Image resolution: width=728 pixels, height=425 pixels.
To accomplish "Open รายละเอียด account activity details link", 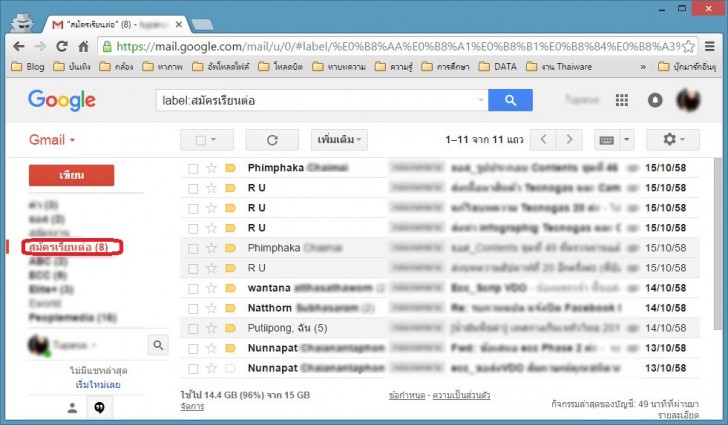I will [678, 415].
